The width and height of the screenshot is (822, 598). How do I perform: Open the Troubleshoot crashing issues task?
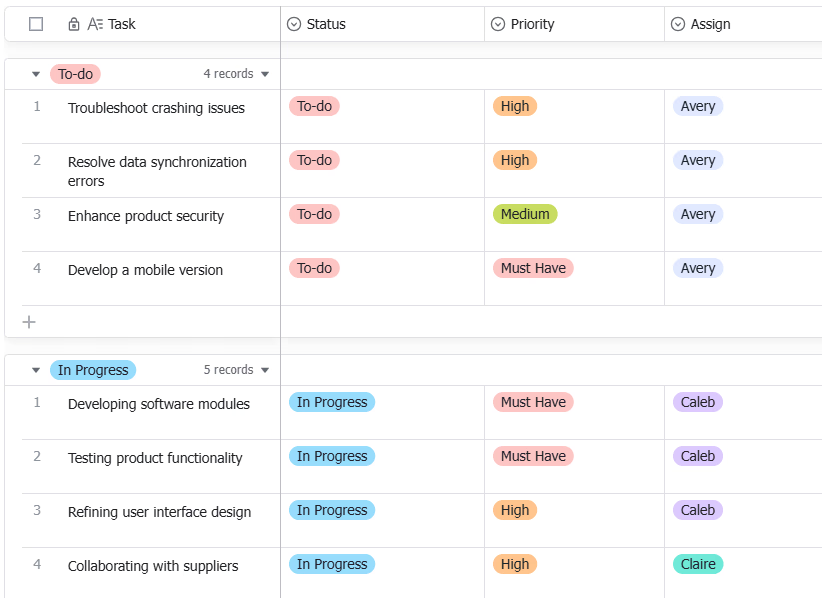pyautogui.click(x=156, y=108)
